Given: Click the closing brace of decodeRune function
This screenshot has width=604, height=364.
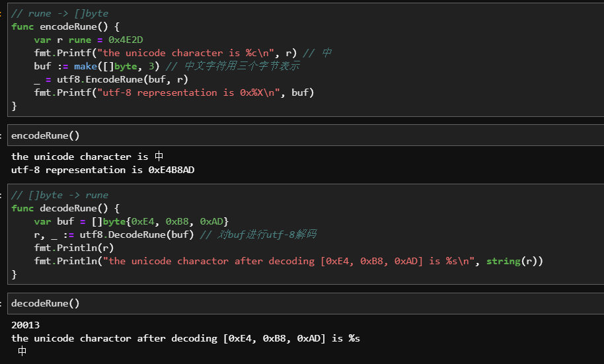Looking at the screenshot, I should coord(15,274).
